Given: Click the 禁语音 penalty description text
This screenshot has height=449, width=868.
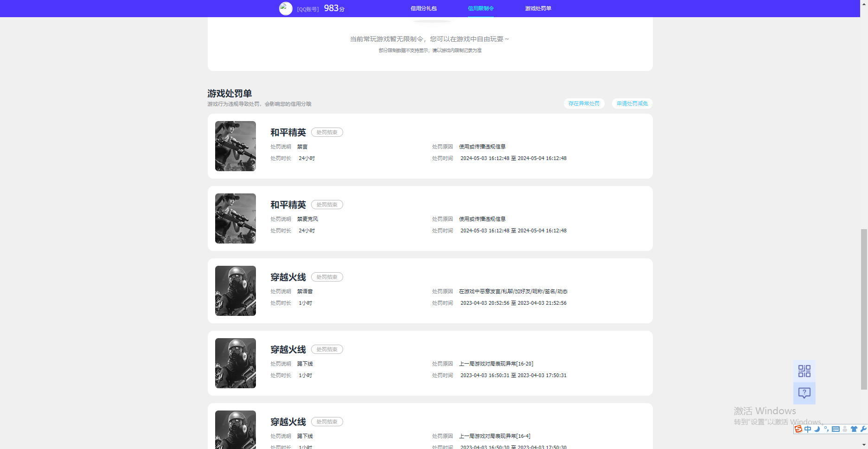Looking at the screenshot, I should [x=305, y=291].
